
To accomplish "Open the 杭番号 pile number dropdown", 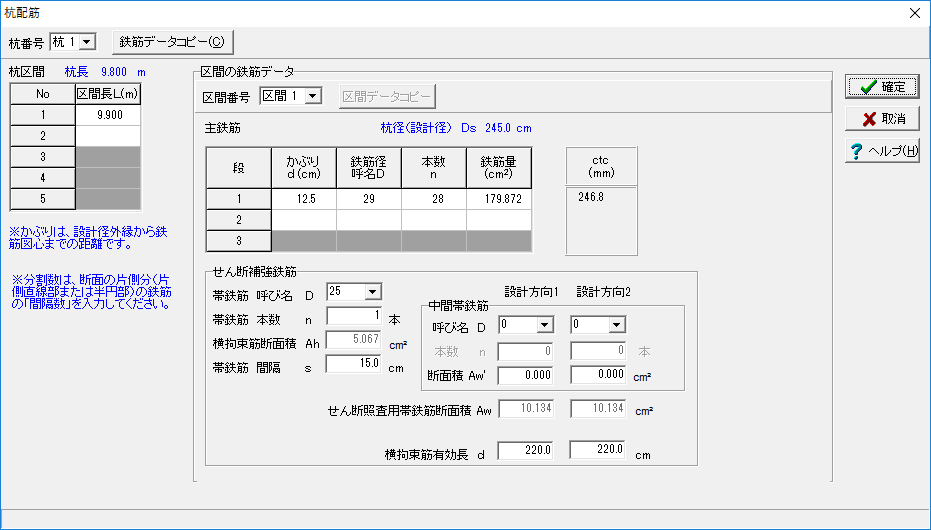I will [x=87, y=42].
